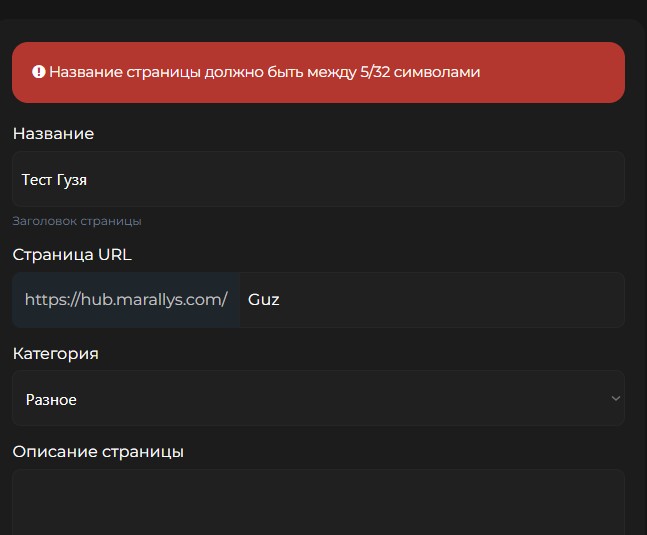The height and width of the screenshot is (535, 647).
Task: Click the Описание страницы label
Action: tap(98, 452)
